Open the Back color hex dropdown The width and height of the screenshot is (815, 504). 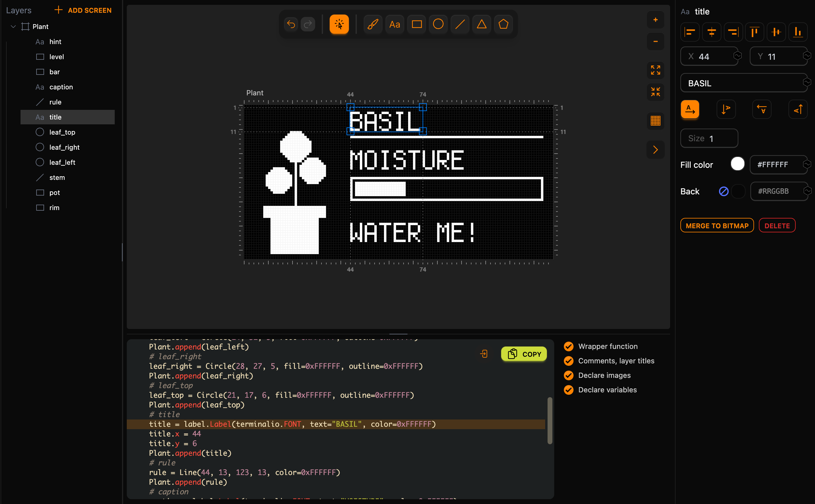(807, 191)
